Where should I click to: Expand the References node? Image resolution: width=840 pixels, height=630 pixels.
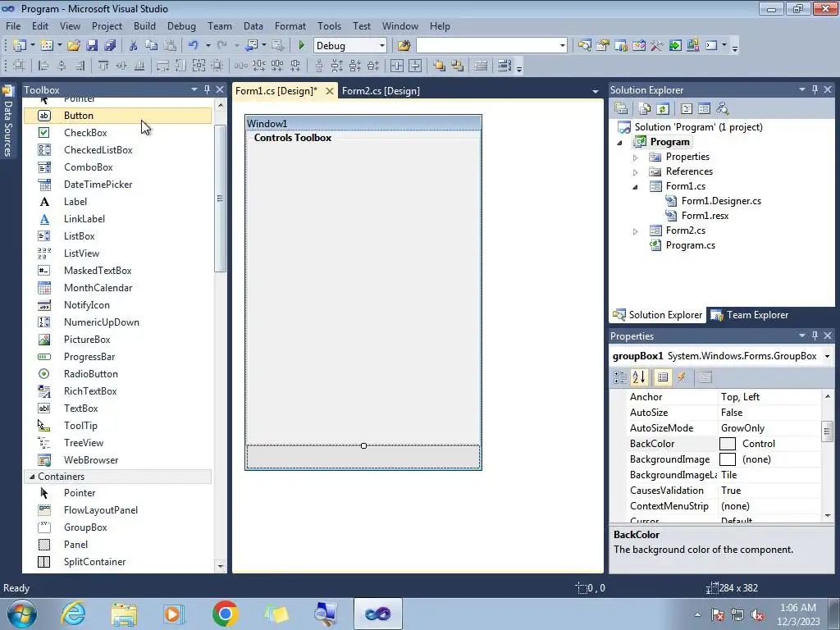636,172
